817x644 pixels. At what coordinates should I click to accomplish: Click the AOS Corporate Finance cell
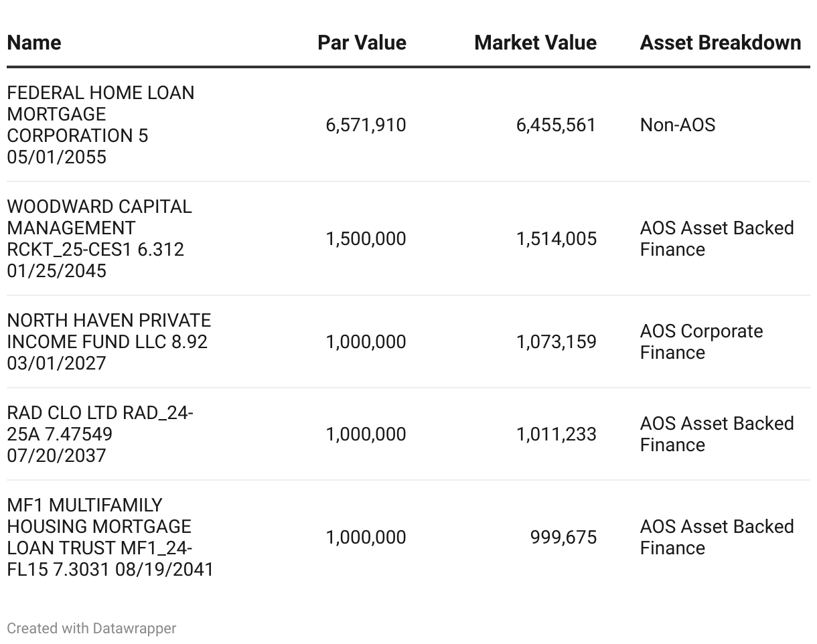(701, 341)
